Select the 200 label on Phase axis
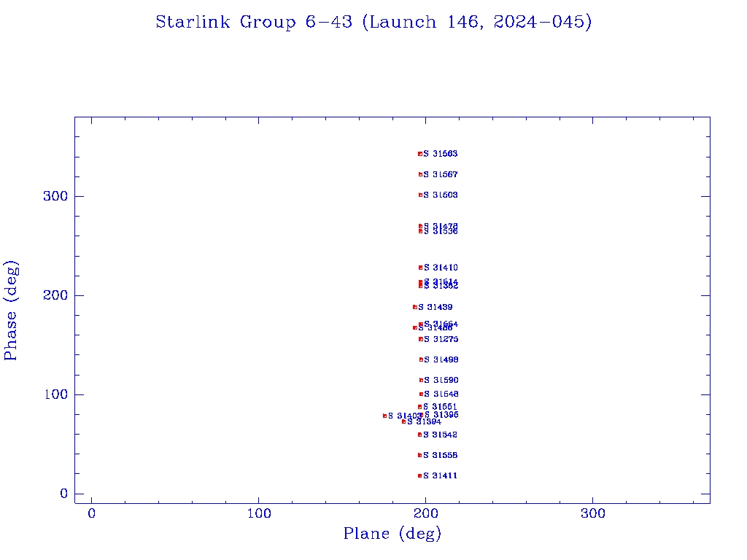Screen dimensions: 747x560 (55, 295)
